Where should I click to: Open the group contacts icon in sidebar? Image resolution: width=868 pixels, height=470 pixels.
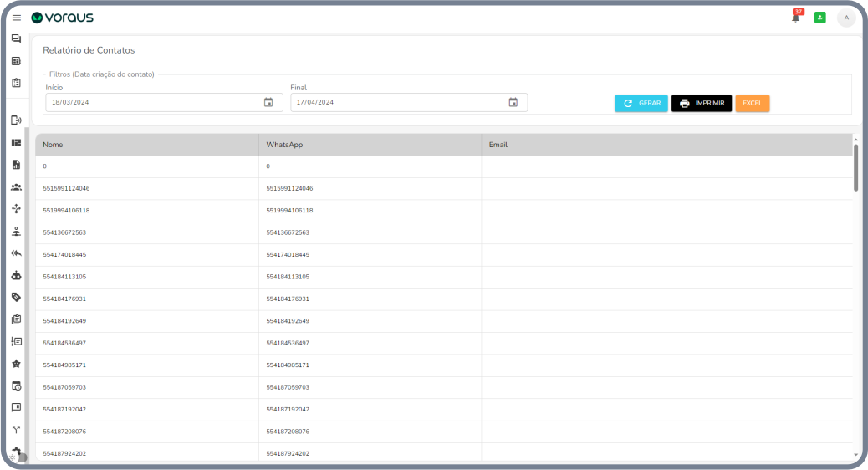(16, 186)
